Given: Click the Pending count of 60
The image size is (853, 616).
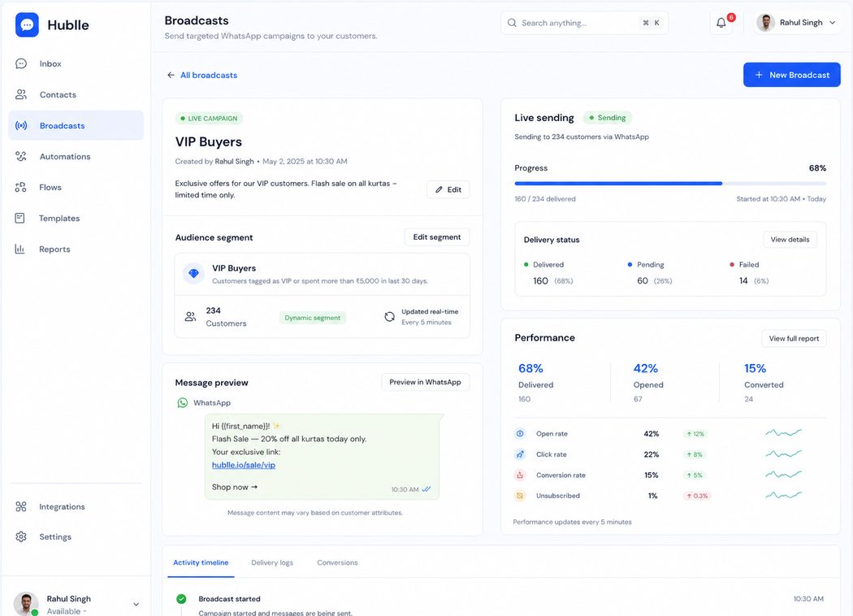Looking at the screenshot, I should pos(643,281).
